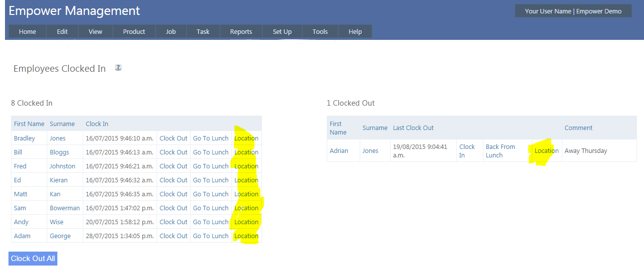
Task: Sort clocked-out table by Last Clock Out
Action: pos(413,128)
